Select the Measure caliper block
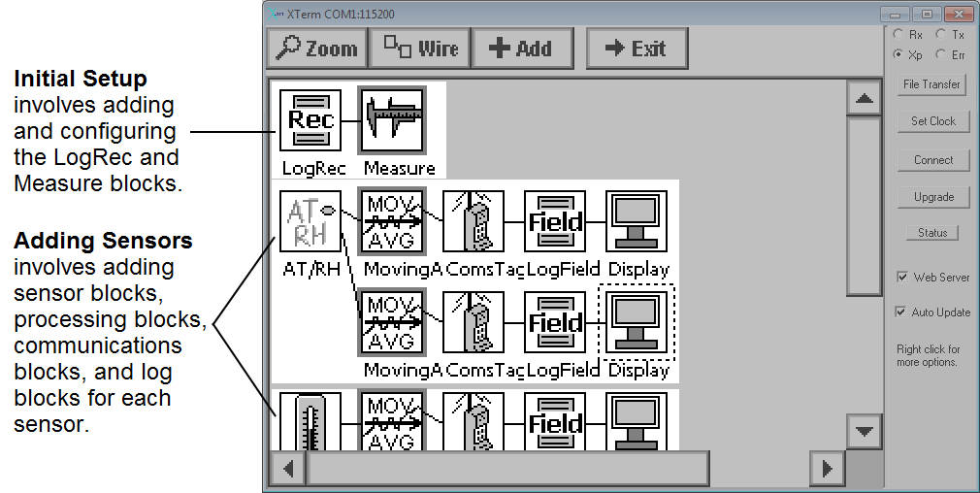 click(x=392, y=120)
